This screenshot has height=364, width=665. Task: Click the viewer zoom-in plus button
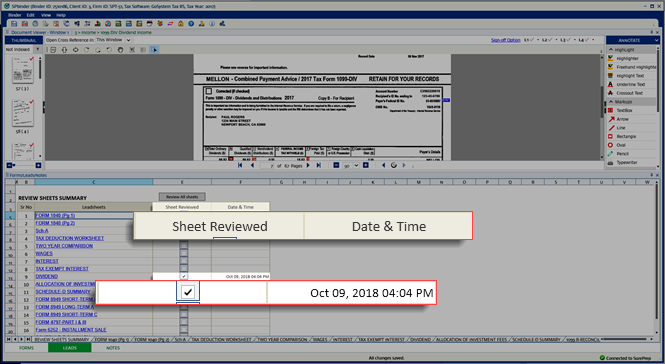(366, 165)
